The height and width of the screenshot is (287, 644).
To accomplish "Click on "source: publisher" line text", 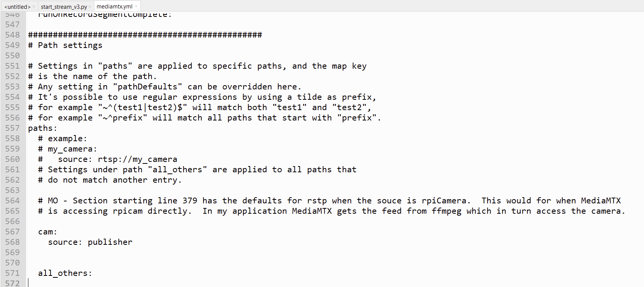I will click(x=90, y=242).
